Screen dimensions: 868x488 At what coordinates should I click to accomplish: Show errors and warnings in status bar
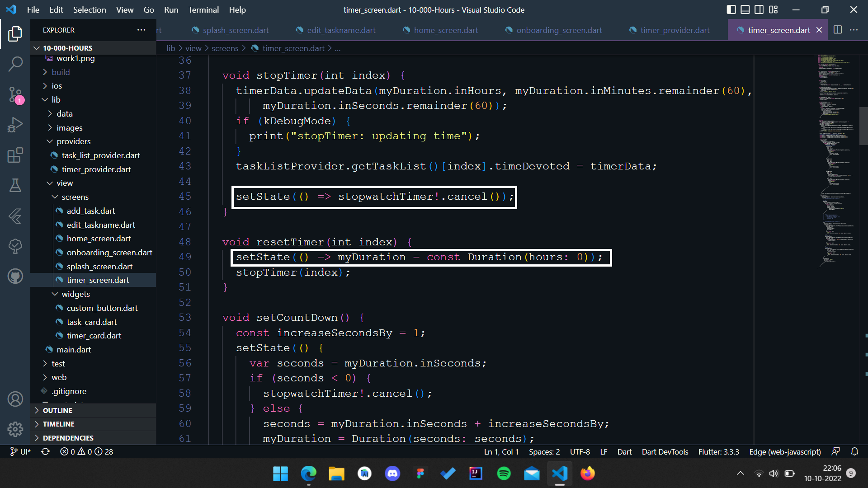pos(86,451)
